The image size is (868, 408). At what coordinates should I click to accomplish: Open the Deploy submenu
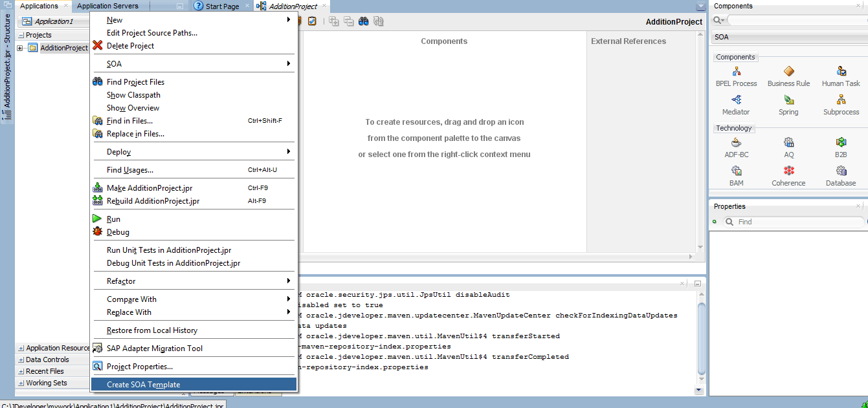tap(194, 151)
